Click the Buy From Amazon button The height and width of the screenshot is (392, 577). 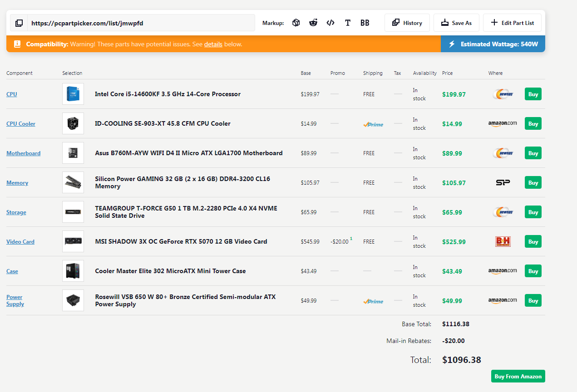click(518, 376)
